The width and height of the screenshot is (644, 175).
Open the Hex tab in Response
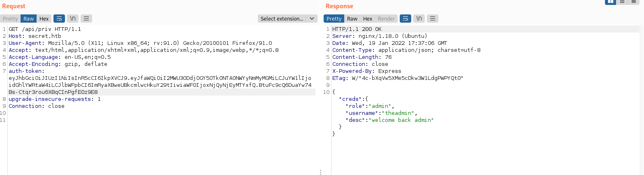pyautogui.click(x=368, y=19)
